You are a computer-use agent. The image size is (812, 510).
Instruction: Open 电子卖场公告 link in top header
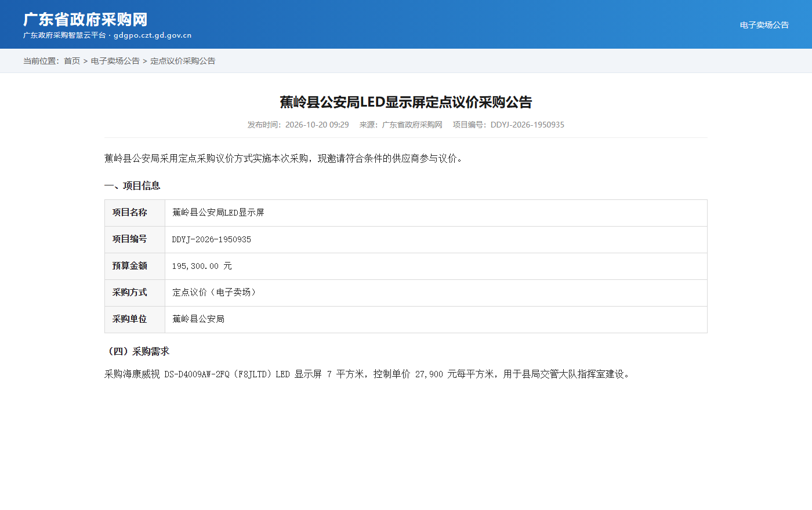pos(764,25)
